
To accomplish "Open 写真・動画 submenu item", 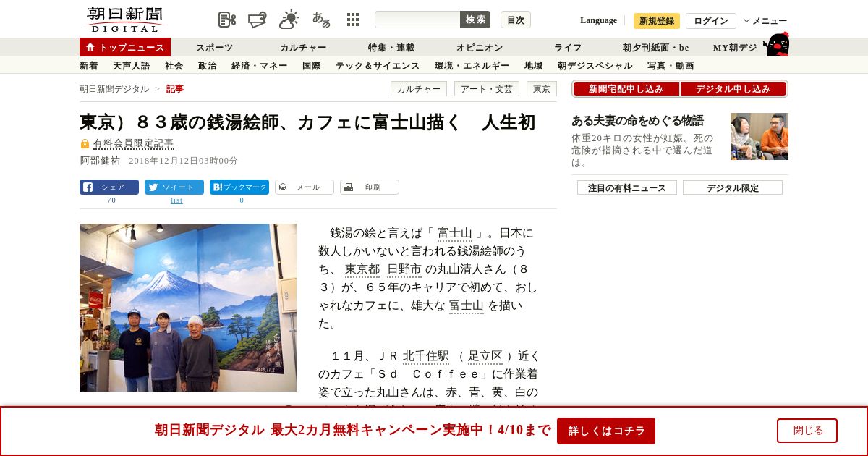I will coord(671,66).
